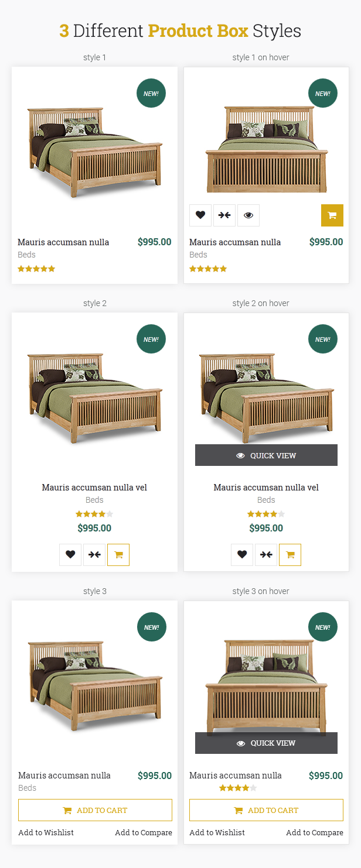This screenshot has width=361, height=868.
Task: Click compare arrows icon in style 1 hover box
Action: click(x=224, y=215)
